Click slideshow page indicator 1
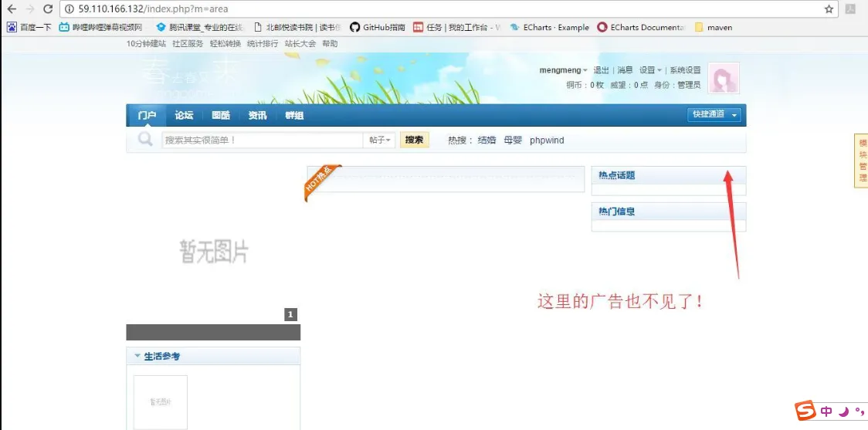The height and width of the screenshot is (430, 868). 290,315
